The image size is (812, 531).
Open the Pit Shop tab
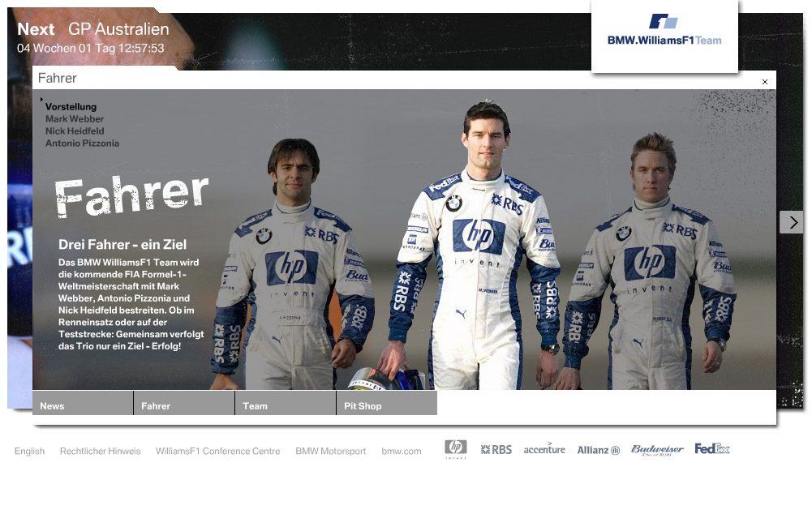click(x=387, y=403)
